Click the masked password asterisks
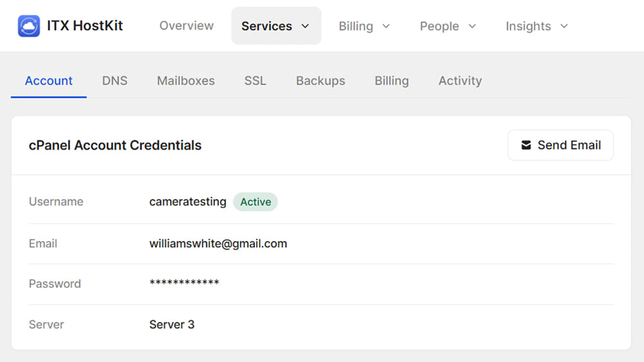The height and width of the screenshot is (362, 644). (184, 282)
